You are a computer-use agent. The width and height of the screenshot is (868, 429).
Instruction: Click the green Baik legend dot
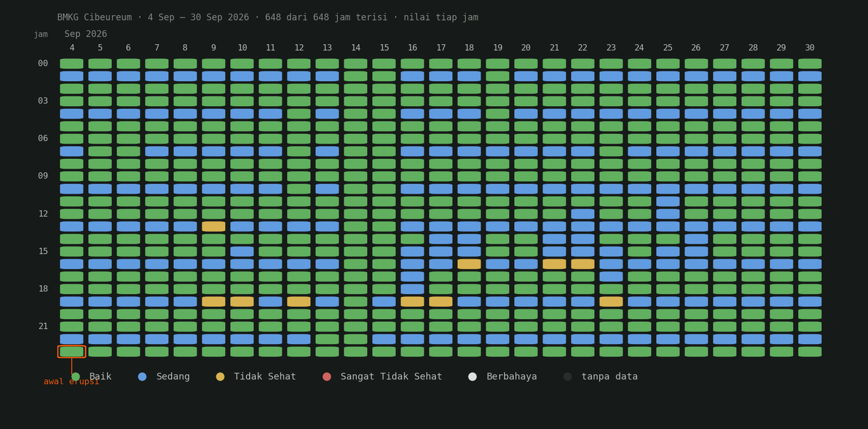(x=75, y=376)
